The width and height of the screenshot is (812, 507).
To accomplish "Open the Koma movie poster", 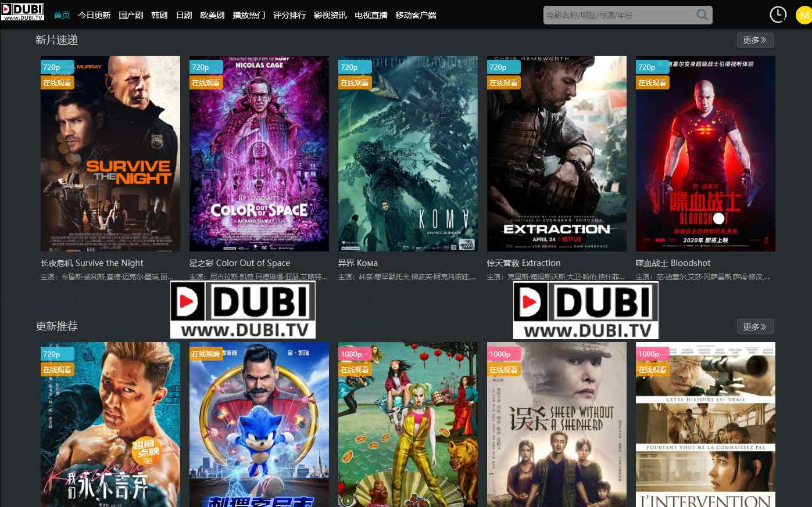I will 408,153.
